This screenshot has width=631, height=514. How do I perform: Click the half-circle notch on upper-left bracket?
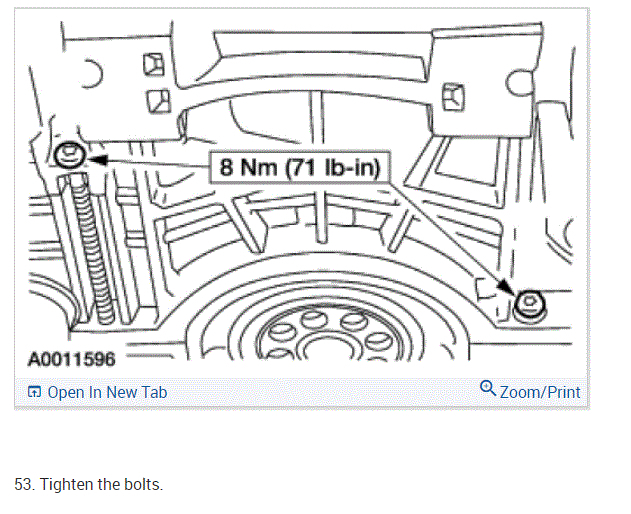tap(92, 73)
